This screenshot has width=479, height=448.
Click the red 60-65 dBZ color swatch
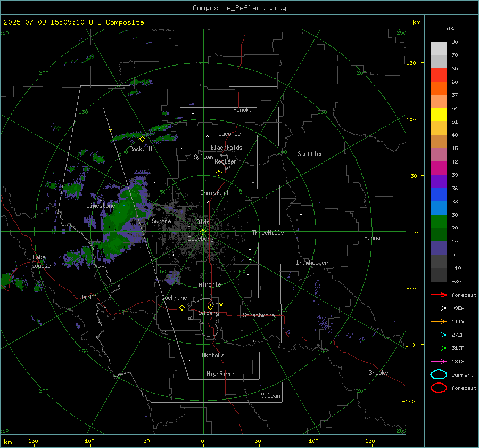pyautogui.click(x=439, y=75)
